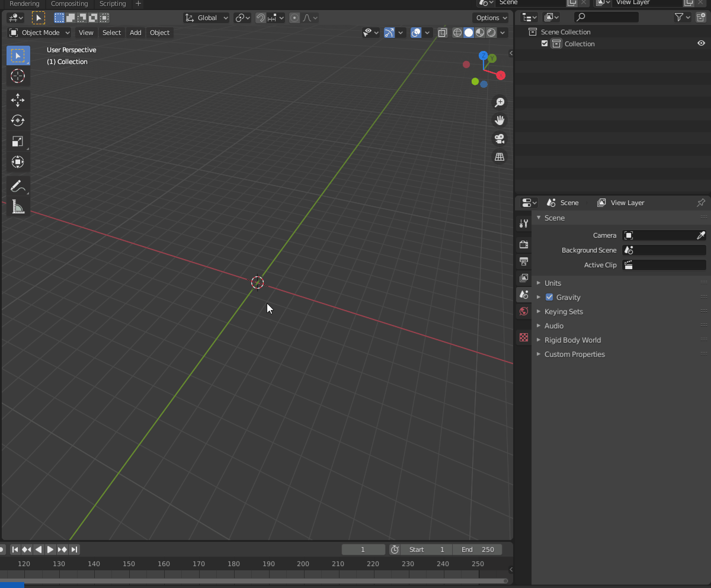Open Global transform orientation dropdown
This screenshot has height=588, width=711.
[206, 18]
